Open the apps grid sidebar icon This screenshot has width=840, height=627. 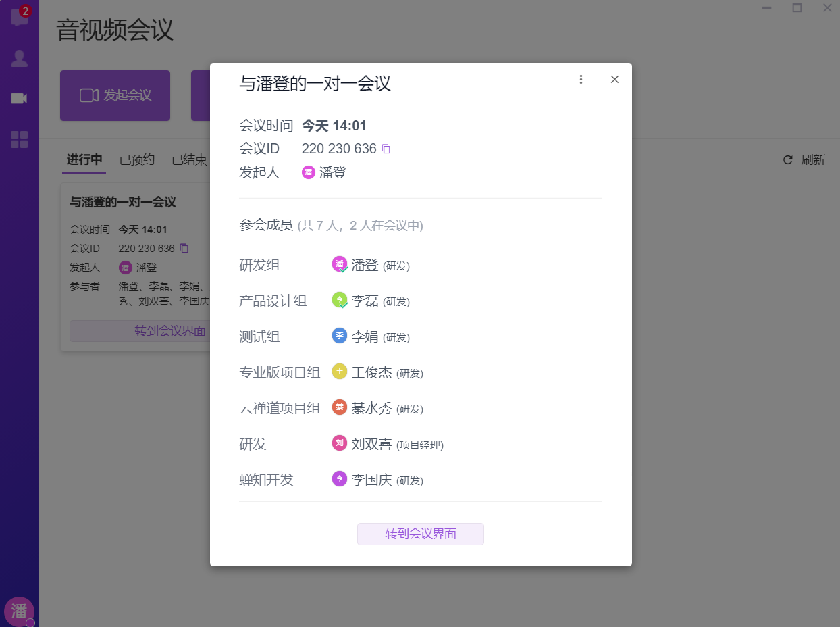tap(19, 140)
